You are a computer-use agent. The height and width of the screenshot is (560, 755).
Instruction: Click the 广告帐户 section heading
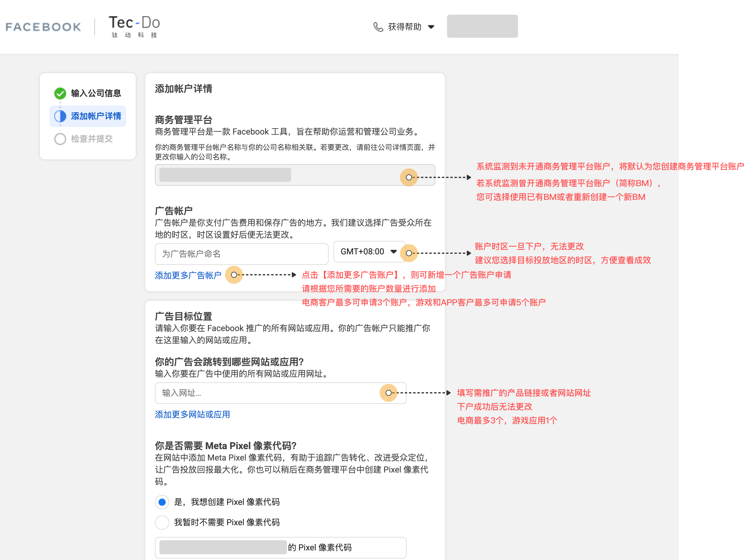[x=173, y=211]
